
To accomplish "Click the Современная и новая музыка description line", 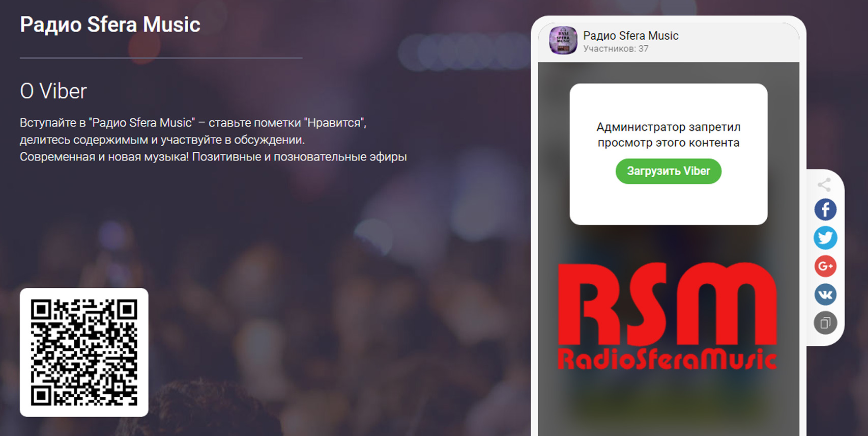I will (213, 157).
